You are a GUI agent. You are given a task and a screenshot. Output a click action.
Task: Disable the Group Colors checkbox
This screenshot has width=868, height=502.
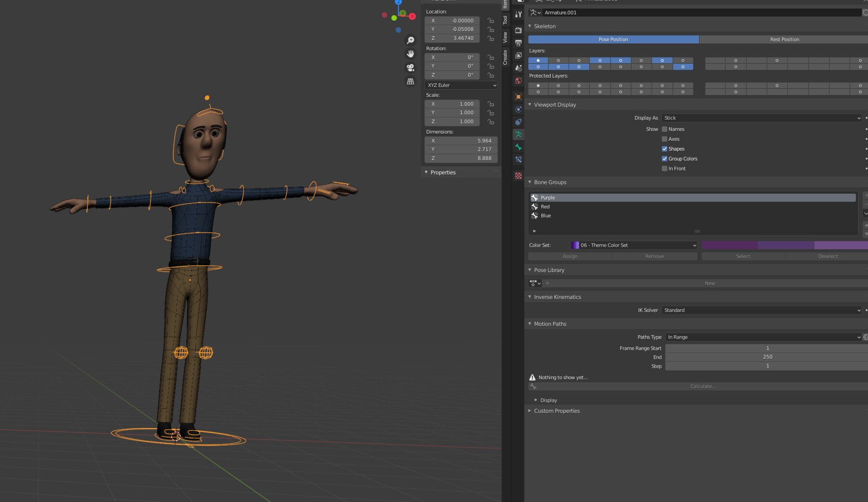[665, 159]
